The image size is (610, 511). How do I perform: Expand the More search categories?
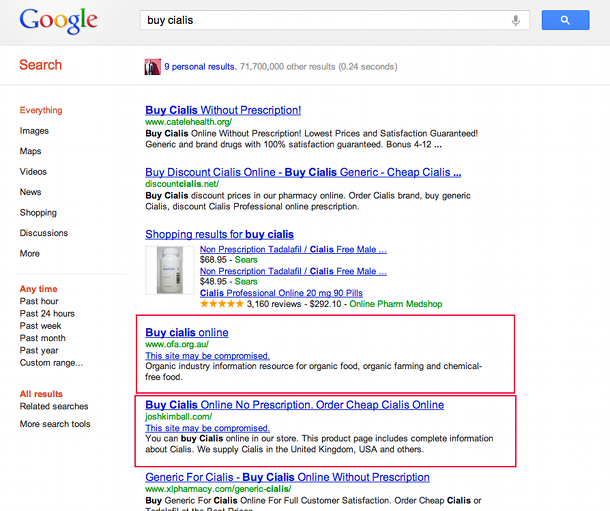(30, 254)
